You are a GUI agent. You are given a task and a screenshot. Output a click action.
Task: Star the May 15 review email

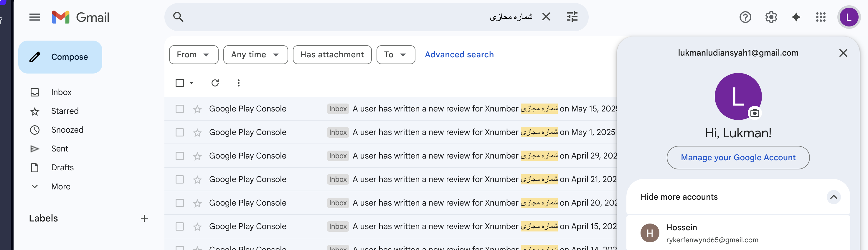click(197, 109)
